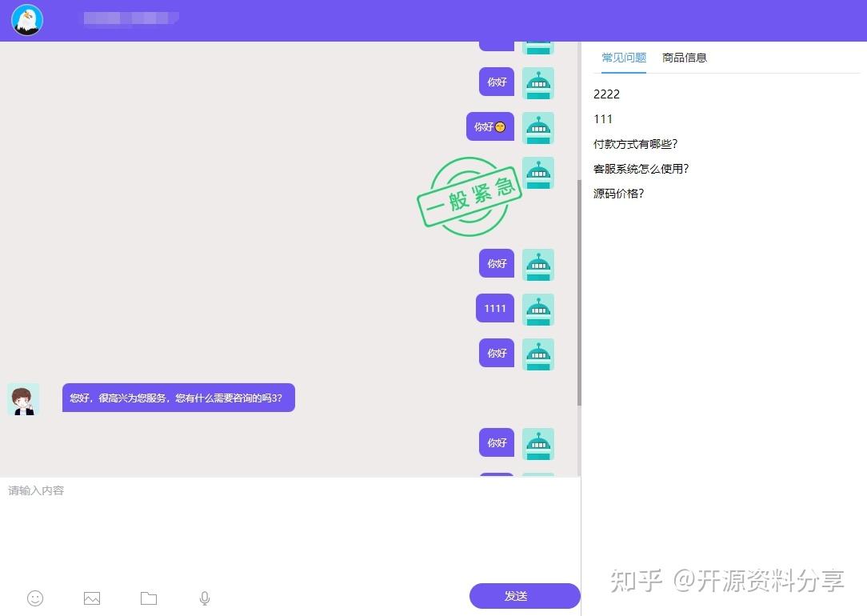This screenshot has width=867, height=616.
Task: Click the microphone voice input icon
Action: 205,598
